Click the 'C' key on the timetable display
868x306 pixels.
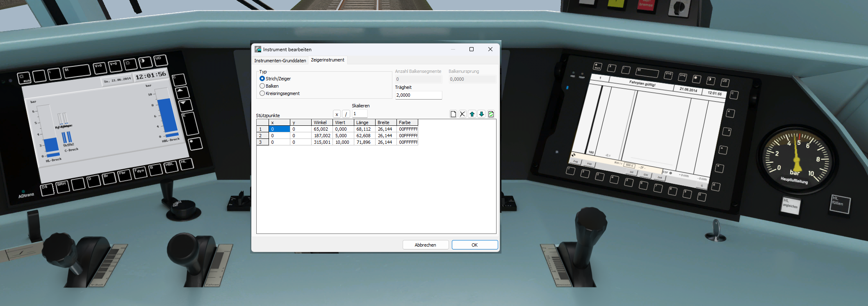[x=734, y=95]
